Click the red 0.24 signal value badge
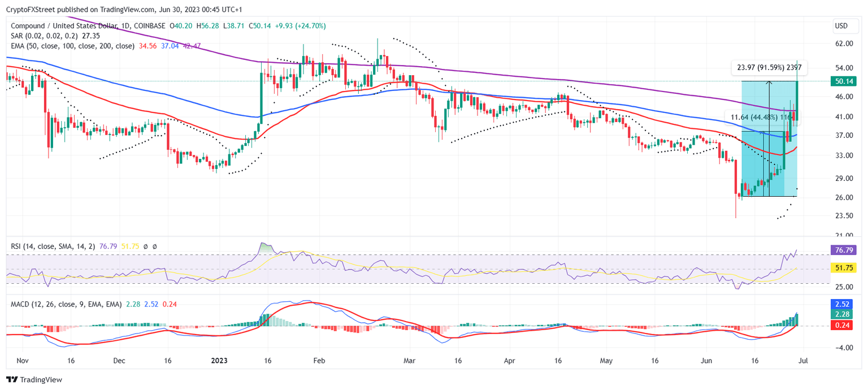This screenshot has width=868, height=390. point(843,324)
